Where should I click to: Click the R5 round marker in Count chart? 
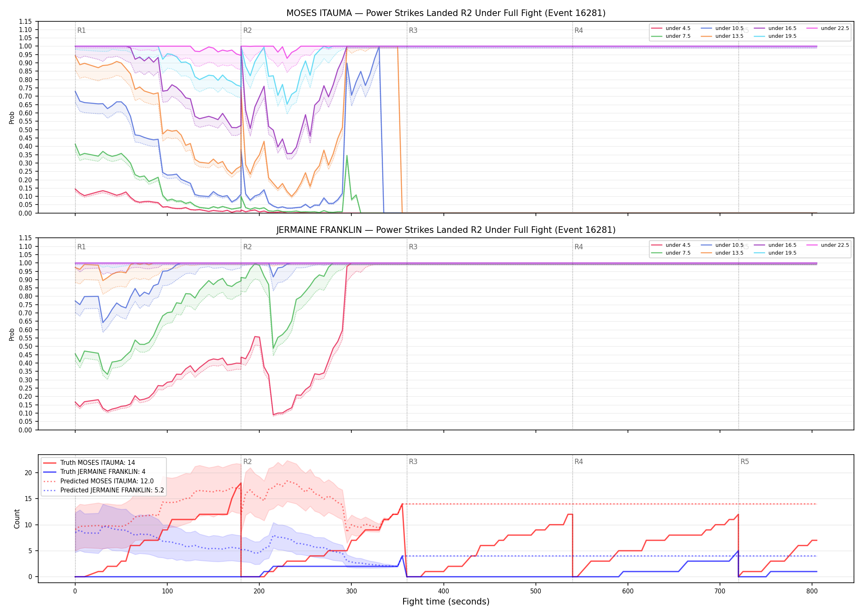coord(745,462)
